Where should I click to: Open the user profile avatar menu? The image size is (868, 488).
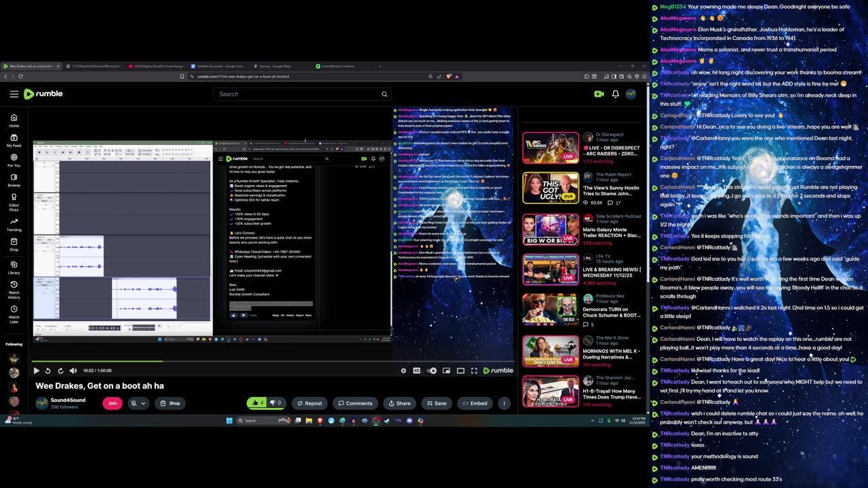coord(631,94)
